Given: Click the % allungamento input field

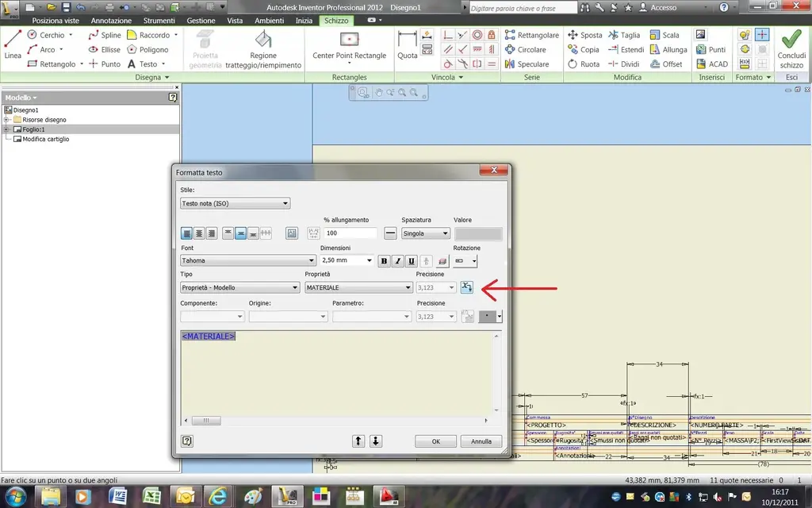Looking at the screenshot, I should click(x=350, y=233).
